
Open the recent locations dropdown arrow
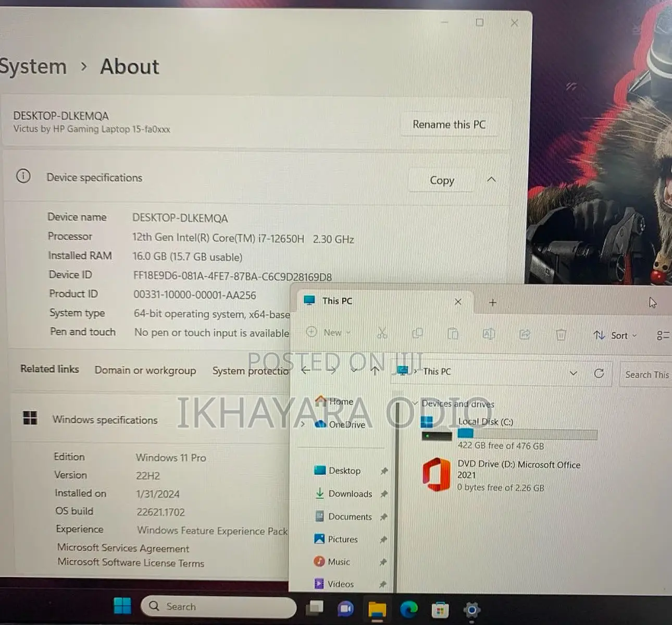(354, 370)
